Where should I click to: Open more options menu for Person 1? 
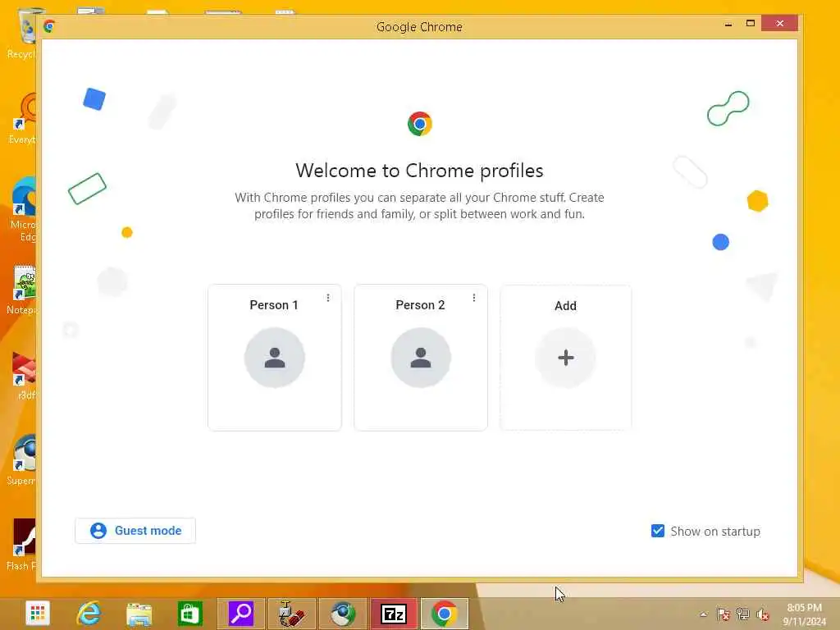(328, 298)
